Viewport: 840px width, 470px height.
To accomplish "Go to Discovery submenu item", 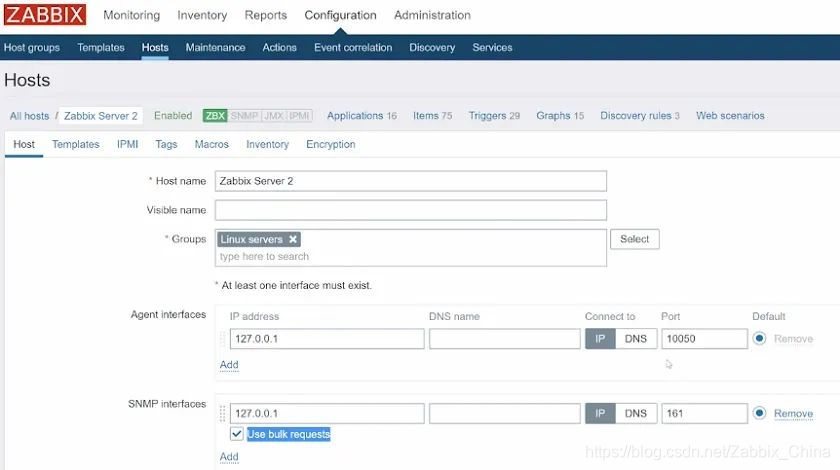I will coord(432,47).
